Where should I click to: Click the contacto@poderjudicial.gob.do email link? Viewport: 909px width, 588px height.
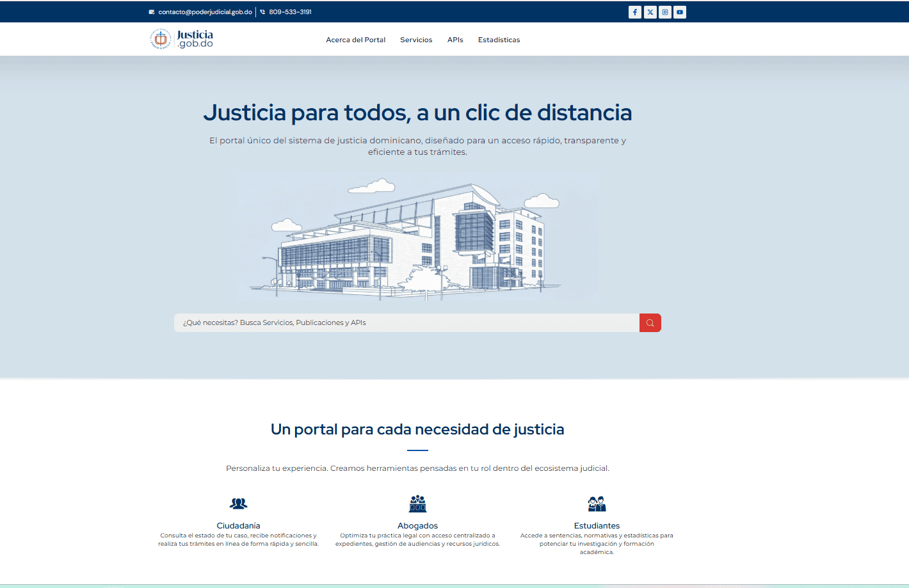[x=205, y=12]
